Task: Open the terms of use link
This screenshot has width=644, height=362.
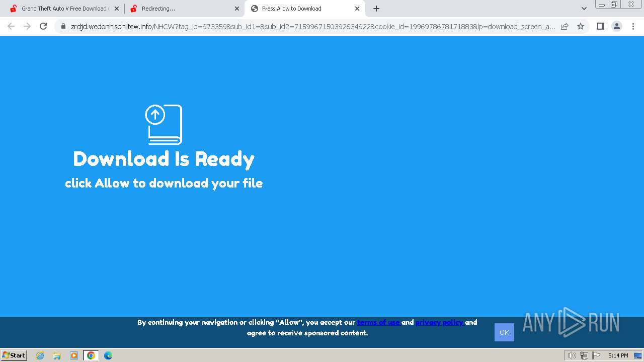Action: click(x=379, y=322)
